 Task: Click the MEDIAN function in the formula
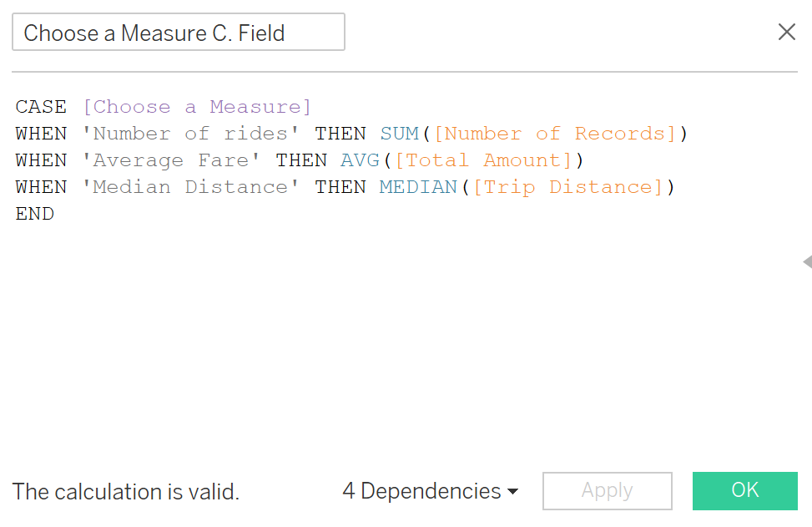coord(418,187)
